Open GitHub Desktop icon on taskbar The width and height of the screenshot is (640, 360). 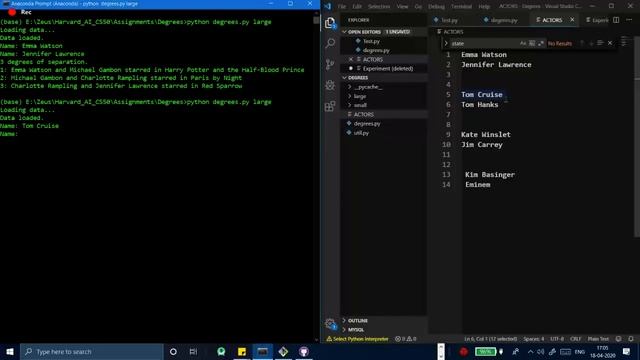[304, 352]
